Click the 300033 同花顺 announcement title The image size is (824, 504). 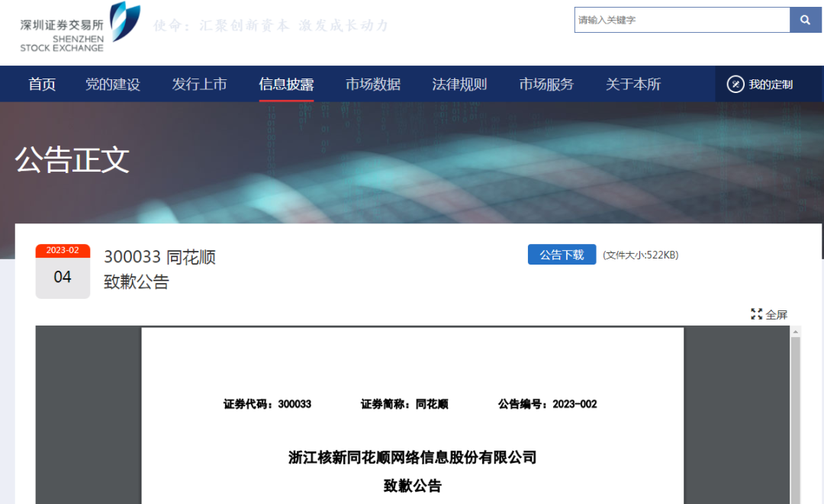[159, 258]
